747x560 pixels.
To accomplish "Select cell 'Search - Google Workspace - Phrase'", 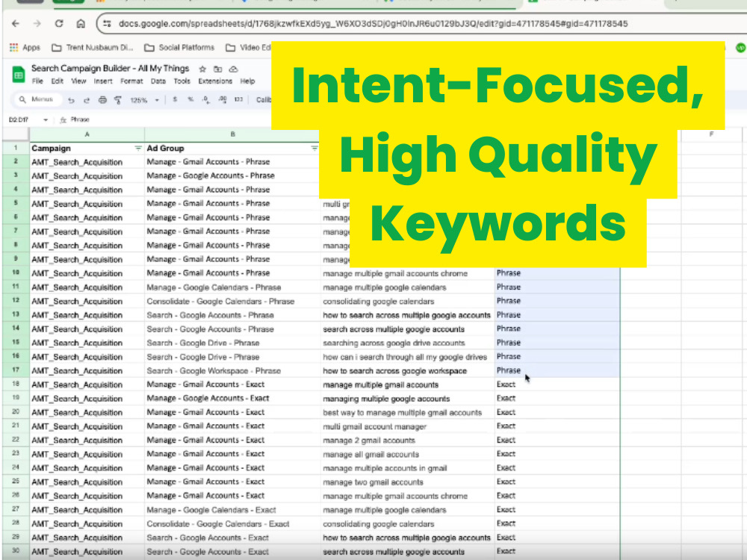I will (x=232, y=371).
